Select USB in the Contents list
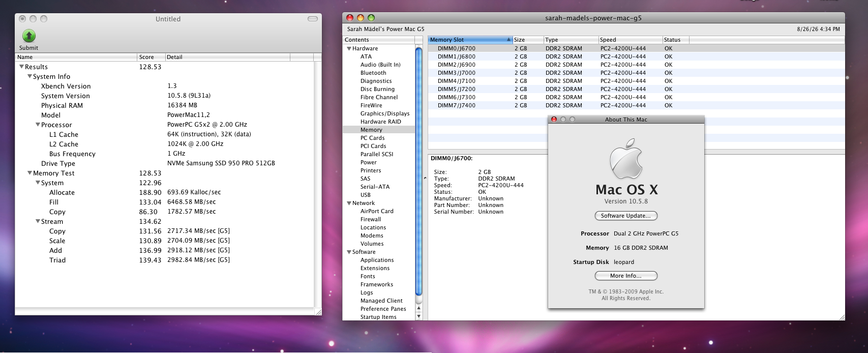The image size is (868, 353). [366, 195]
